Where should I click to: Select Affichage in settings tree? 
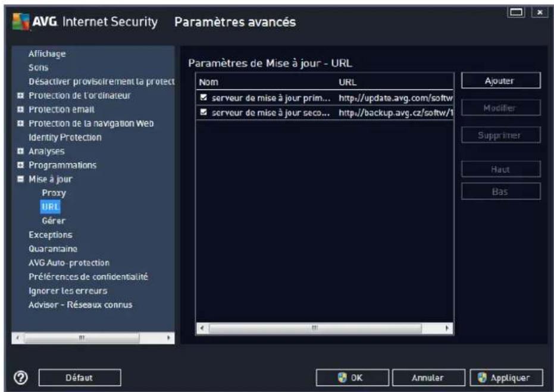point(47,54)
